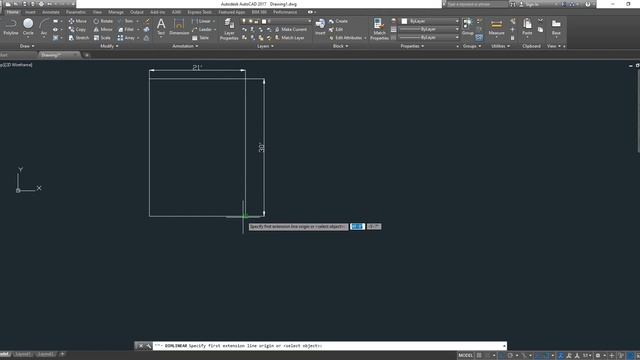This screenshot has width=640, height=360.
Task: Choose the Rotate command
Action: (103, 21)
